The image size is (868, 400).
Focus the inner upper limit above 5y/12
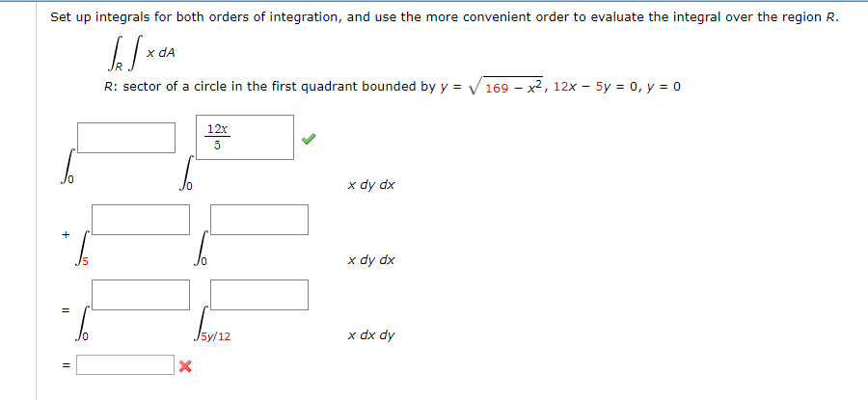259,295
